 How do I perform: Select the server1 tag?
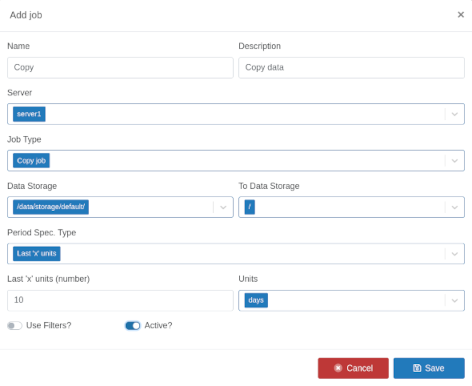pos(29,114)
